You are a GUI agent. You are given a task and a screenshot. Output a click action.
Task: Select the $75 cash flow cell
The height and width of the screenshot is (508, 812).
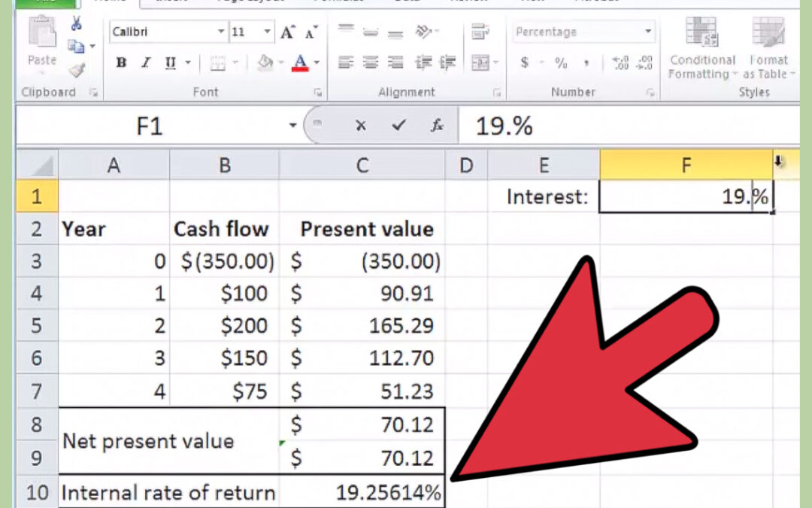(224, 391)
